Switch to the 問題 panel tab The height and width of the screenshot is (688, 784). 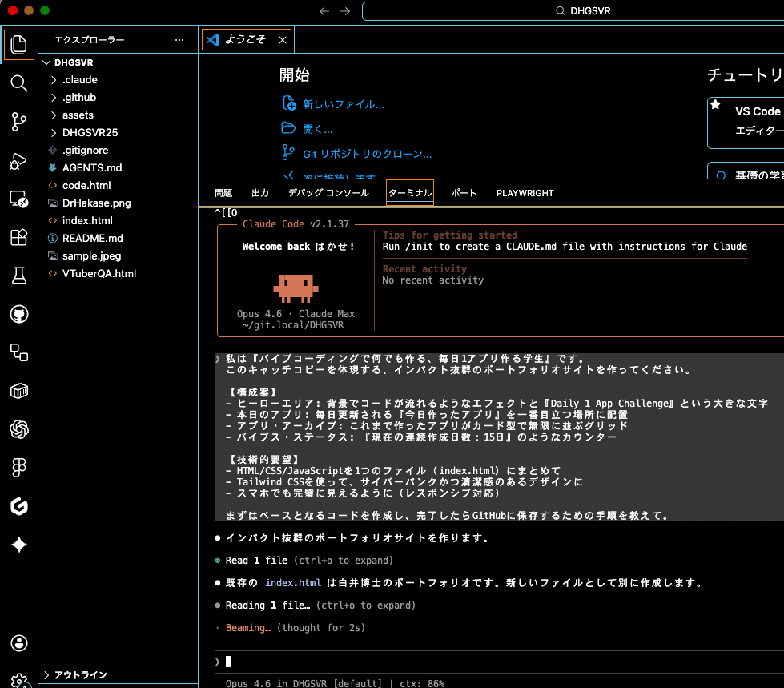[223, 193]
